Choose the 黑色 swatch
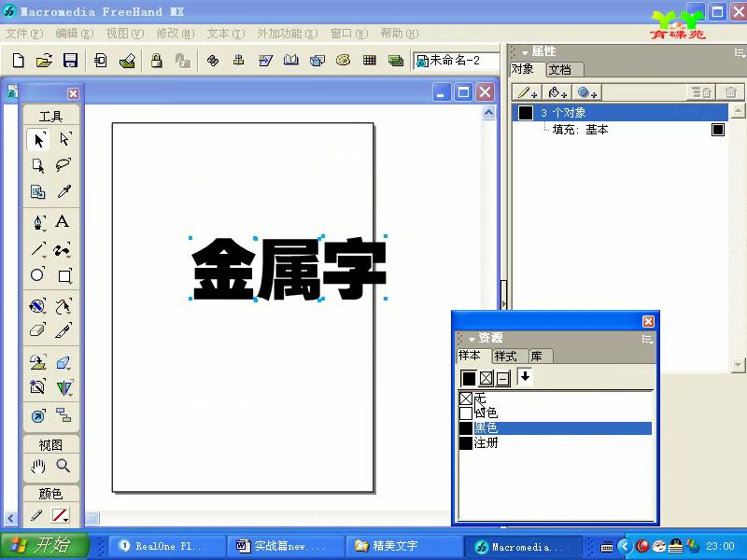The width and height of the screenshot is (747, 560). click(556, 427)
